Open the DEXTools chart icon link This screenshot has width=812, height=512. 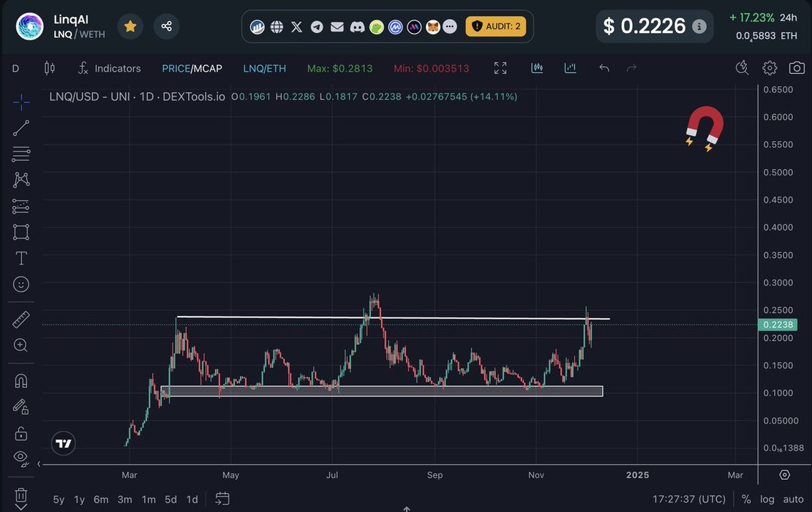click(257, 26)
